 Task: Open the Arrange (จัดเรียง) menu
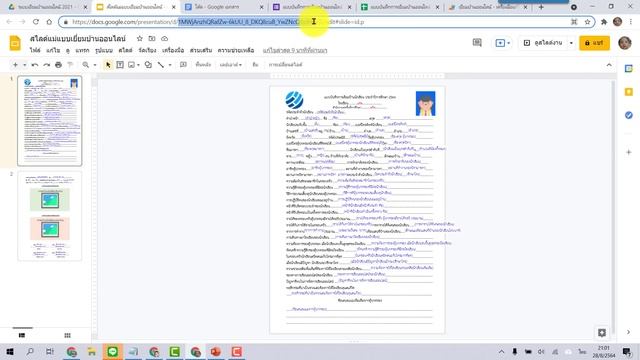pos(147,50)
